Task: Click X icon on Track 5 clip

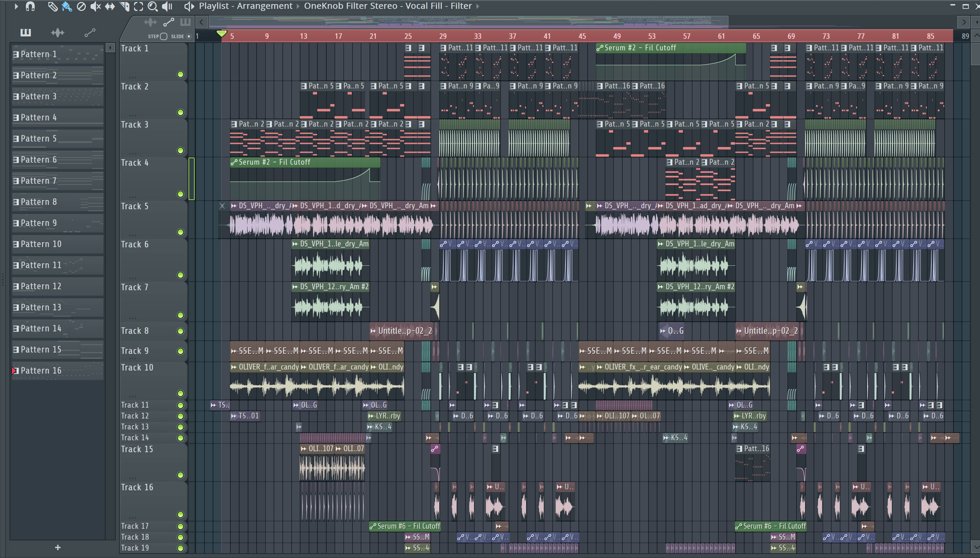Action: coord(222,206)
